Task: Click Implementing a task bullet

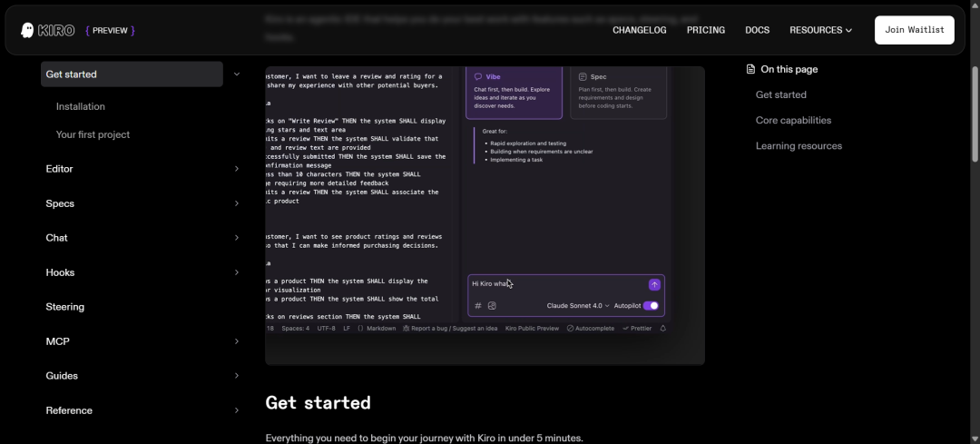Action: click(x=516, y=160)
